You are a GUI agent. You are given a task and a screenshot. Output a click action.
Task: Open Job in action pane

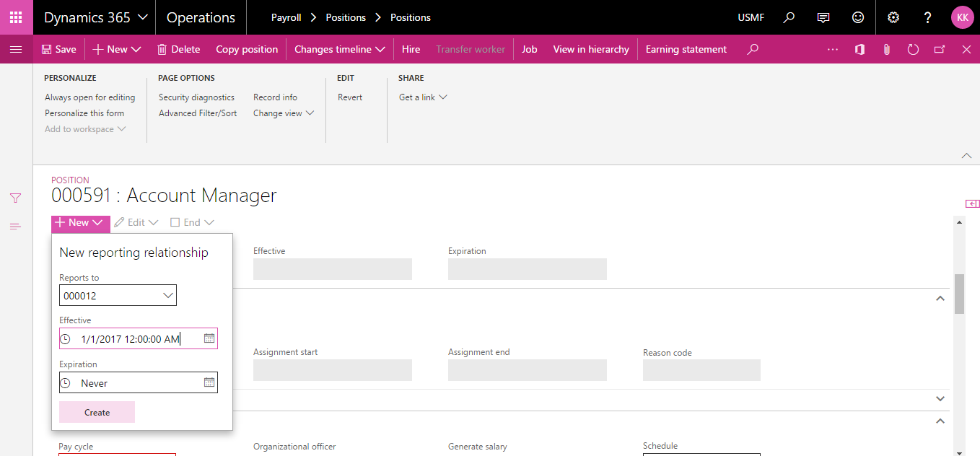click(530, 49)
